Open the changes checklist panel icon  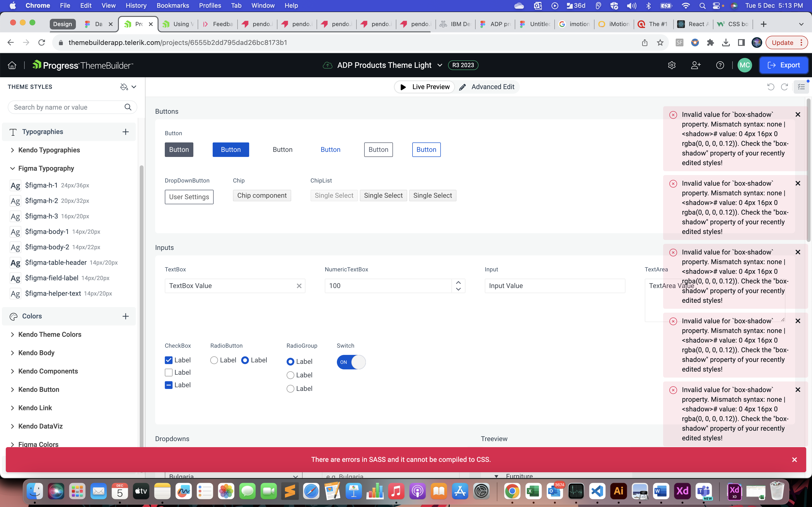[x=801, y=87]
